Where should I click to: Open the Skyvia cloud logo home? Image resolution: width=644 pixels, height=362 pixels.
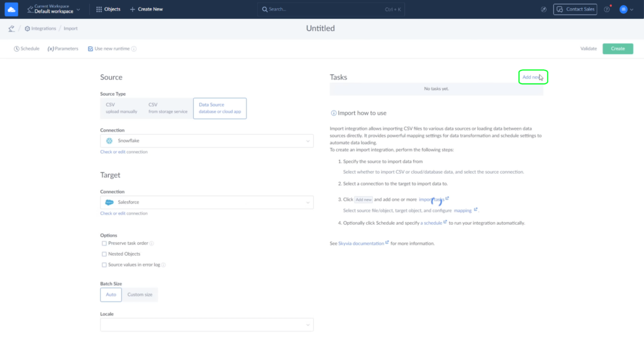tap(11, 9)
